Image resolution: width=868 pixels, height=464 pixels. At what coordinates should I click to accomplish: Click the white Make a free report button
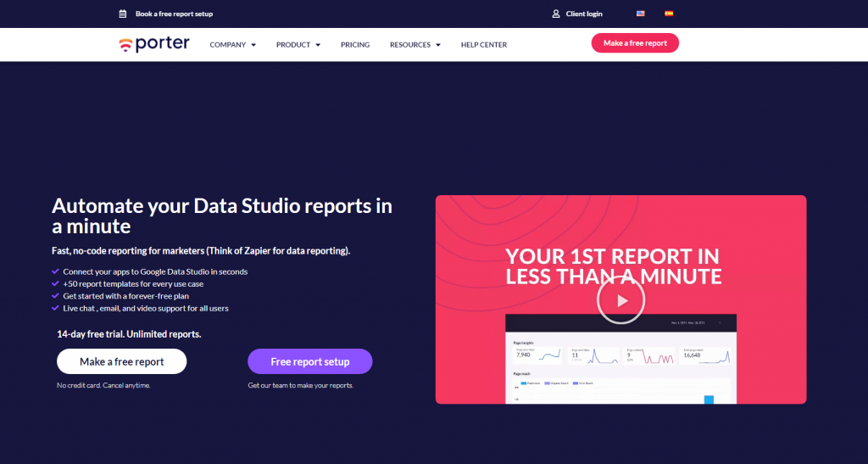[122, 361]
